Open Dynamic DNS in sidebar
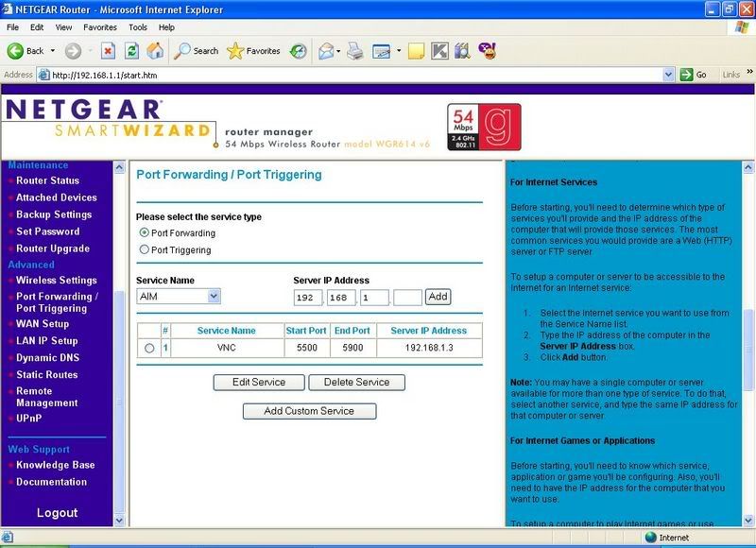 point(48,358)
